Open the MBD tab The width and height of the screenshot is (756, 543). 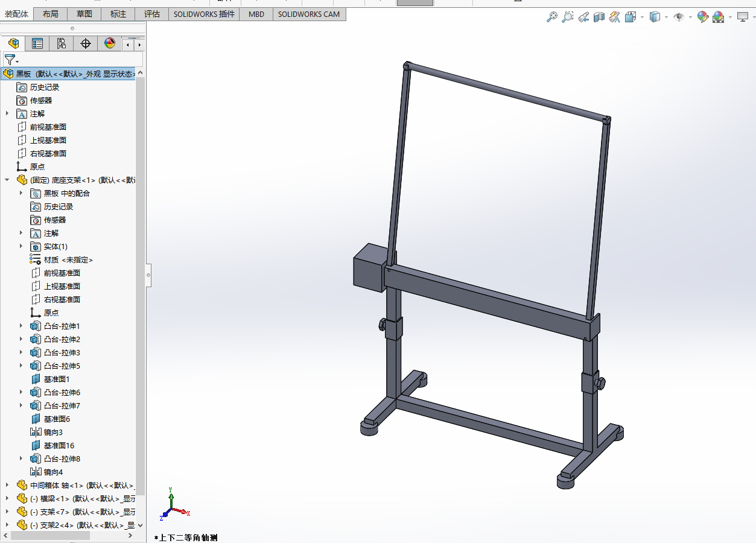pos(256,14)
